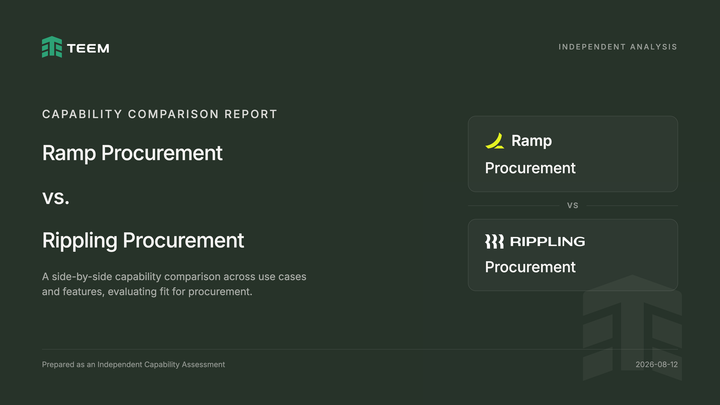The height and width of the screenshot is (405, 720).
Task: Click the Rippling logo icon
Action: (495, 242)
